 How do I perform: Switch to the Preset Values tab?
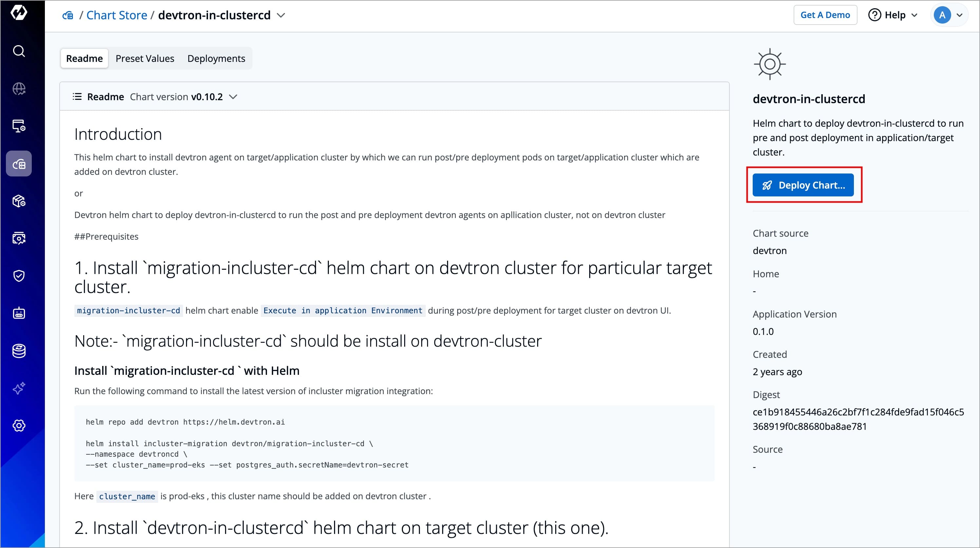pyautogui.click(x=144, y=59)
